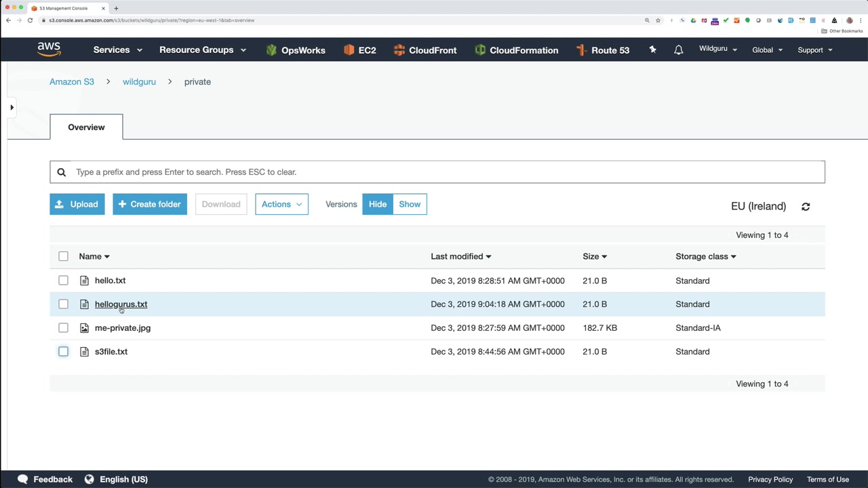This screenshot has width=868, height=488.
Task: Sort by the Last modified column
Action: (x=461, y=256)
